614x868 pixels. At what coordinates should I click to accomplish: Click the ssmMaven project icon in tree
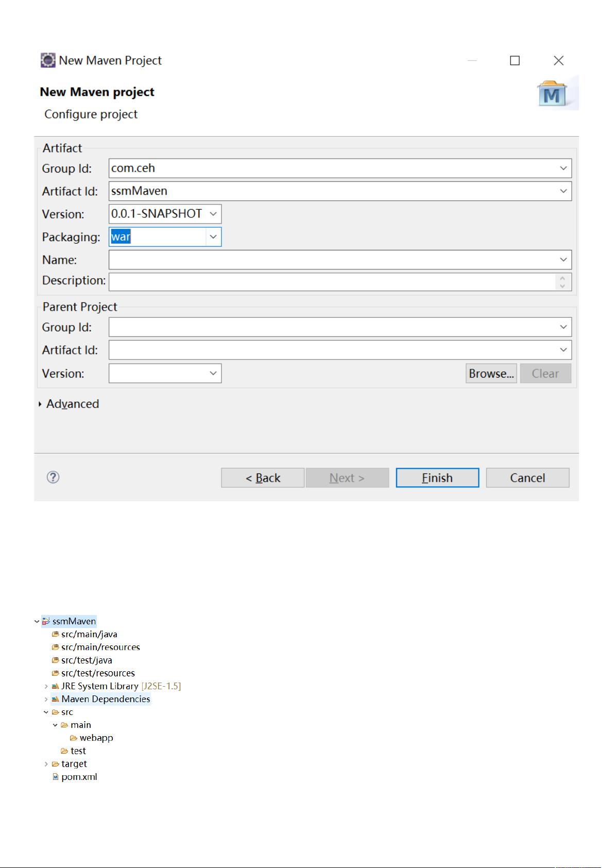pyautogui.click(x=46, y=621)
